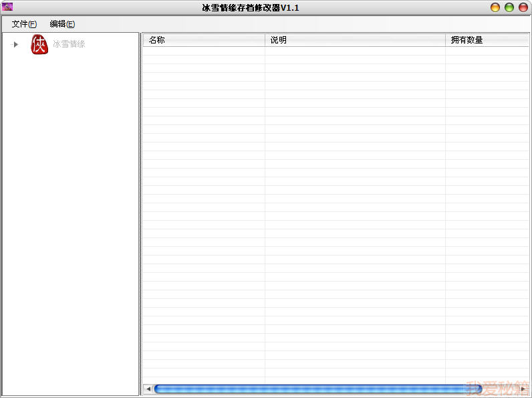Image resolution: width=532 pixels, height=398 pixels.
Task: Click the horizontal scrollbar right arrow
Action: (x=523, y=389)
